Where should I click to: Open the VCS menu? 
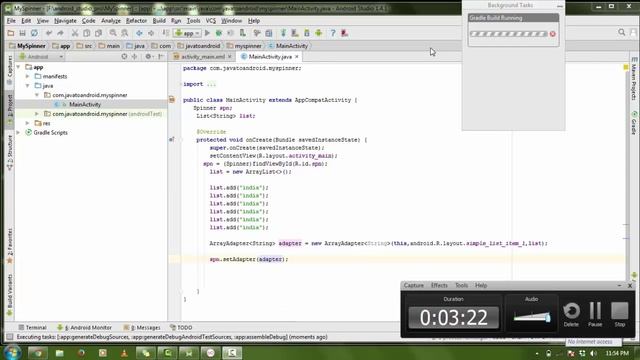pyautogui.click(x=211, y=21)
